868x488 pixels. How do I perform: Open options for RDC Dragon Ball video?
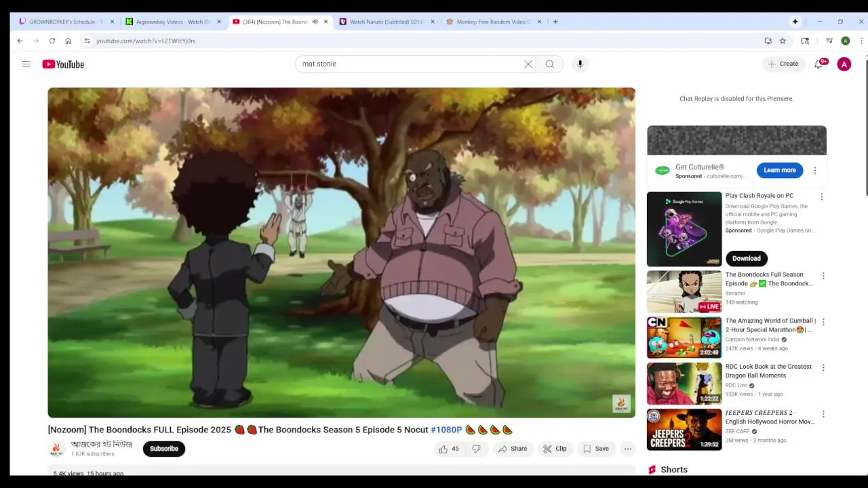pos(823,368)
